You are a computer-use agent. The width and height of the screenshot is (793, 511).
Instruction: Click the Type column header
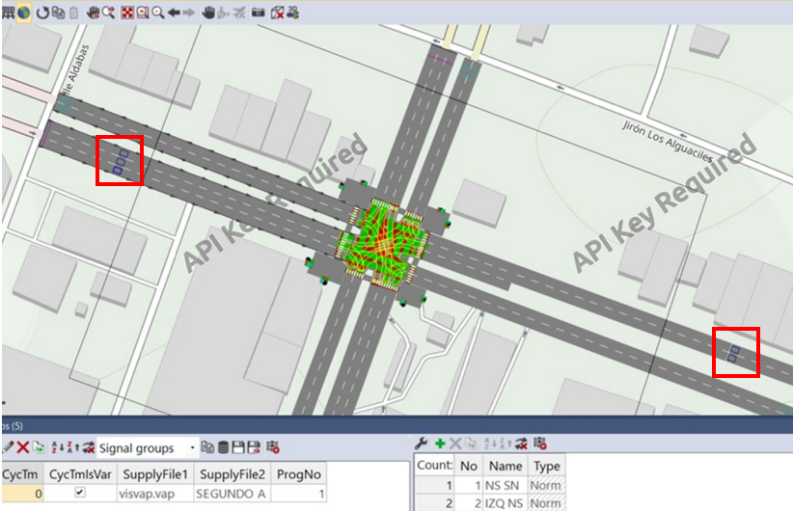(x=547, y=466)
